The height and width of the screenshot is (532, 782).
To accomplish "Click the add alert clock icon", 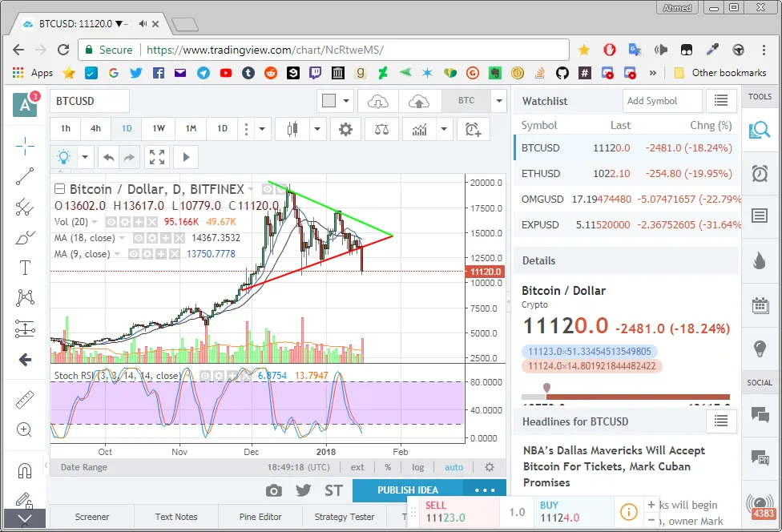I will click(x=473, y=130).
